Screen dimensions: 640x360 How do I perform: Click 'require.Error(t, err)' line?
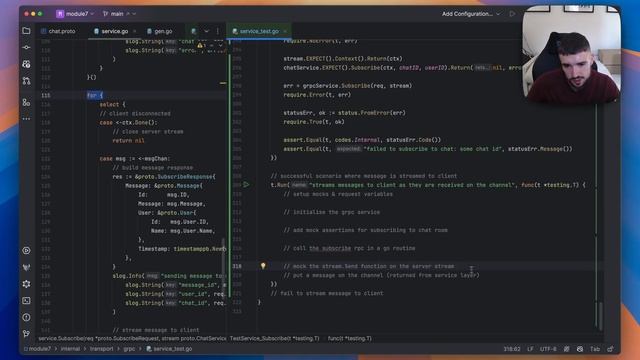(x=317, y=95)
